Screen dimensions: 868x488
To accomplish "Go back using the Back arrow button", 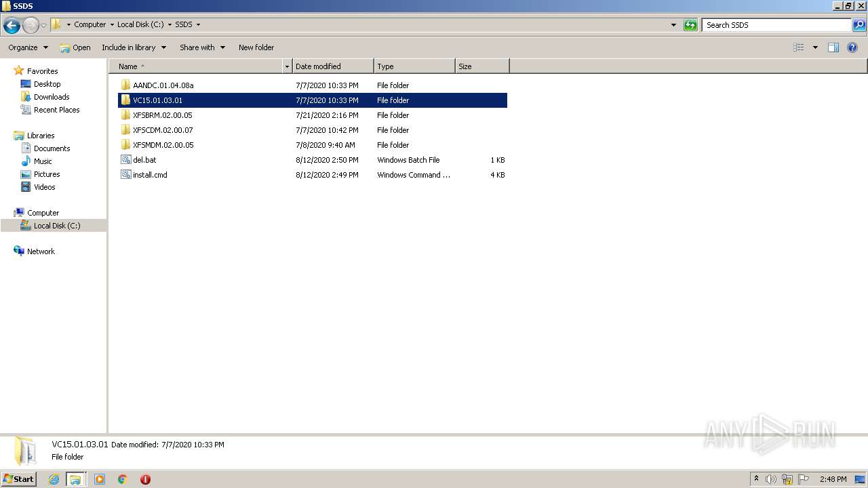I will [x=12, y=26].
